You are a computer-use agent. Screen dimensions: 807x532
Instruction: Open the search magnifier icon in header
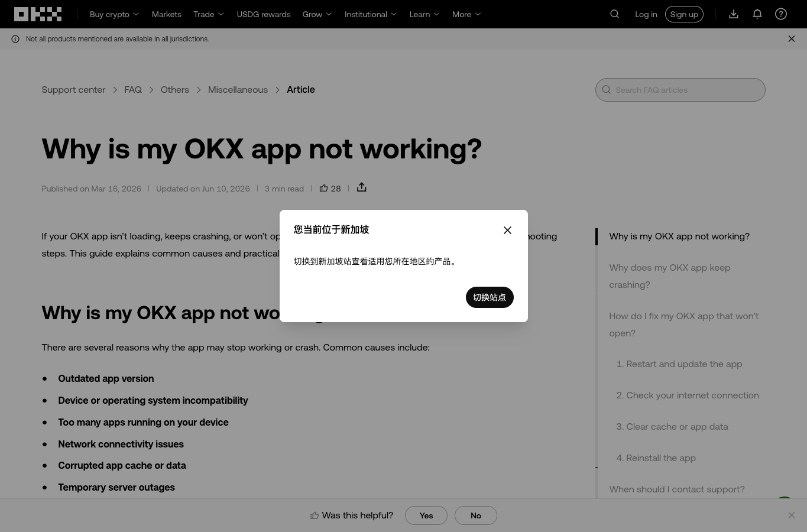click(x=615, y=14)
